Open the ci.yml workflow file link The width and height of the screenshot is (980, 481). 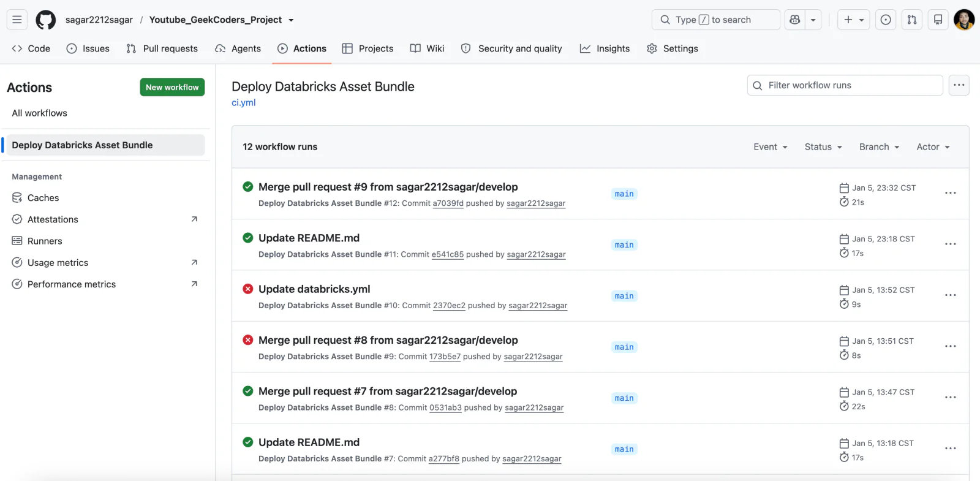pyautogui.click(x=244, y=103)
